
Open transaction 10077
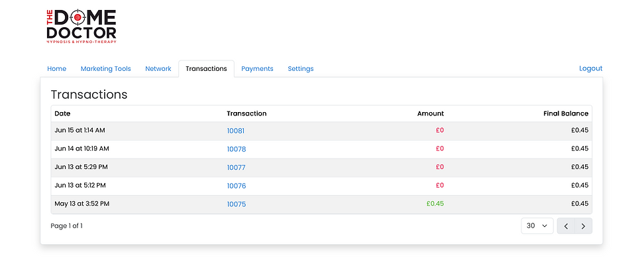pyautogui.click(x=236, y=167)
